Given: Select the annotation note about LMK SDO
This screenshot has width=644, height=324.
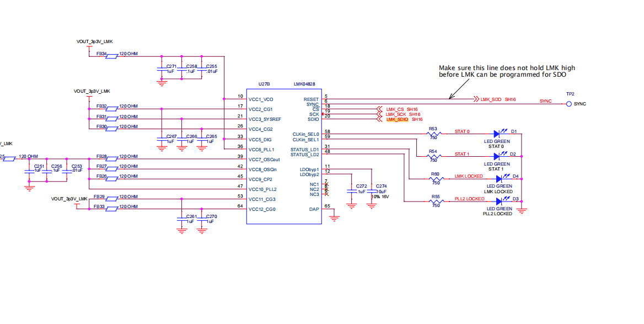Looking at the screenshot, I should point(507,71).
